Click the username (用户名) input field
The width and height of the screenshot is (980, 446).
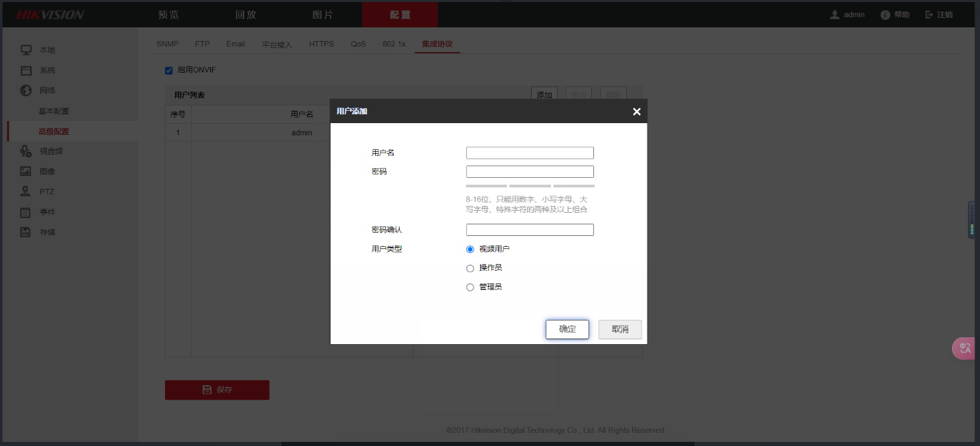(530, 153)
